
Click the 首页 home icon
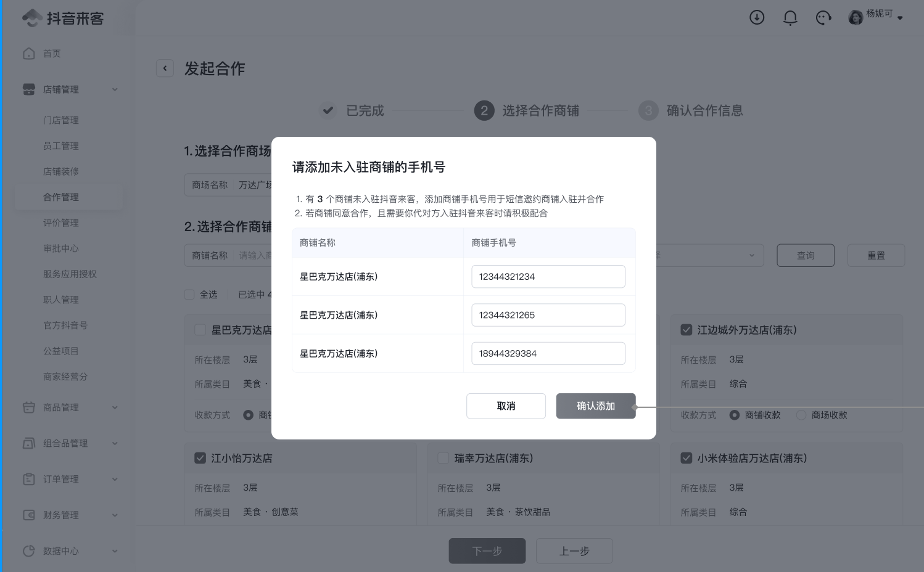[x=29, y=54]
